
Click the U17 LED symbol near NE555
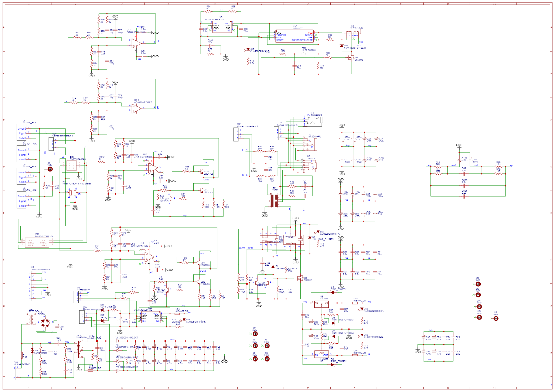pyautogui.click(x=248, y=49)
